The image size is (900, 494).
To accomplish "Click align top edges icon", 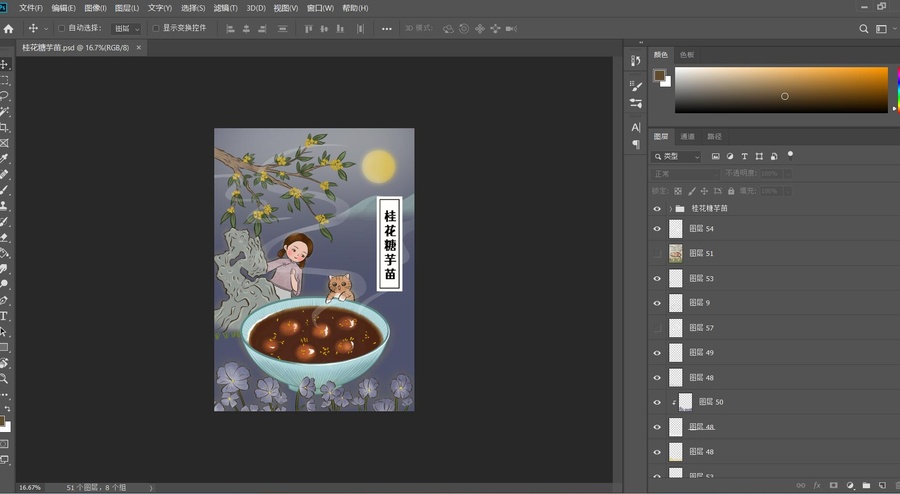I will click(x=308, y=28).
